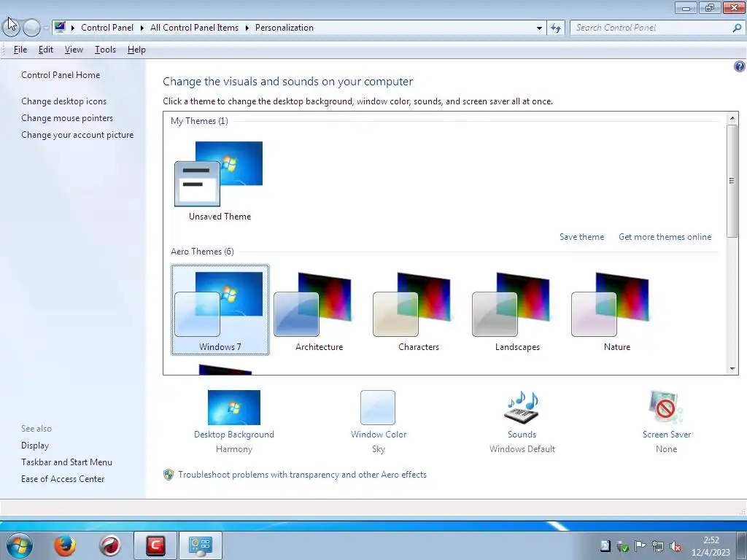Select the Characters theme
Screen dimensions: 747x560
pos(418,310)
